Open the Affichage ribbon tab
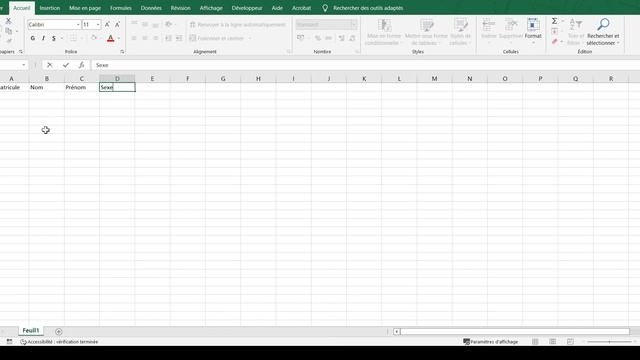 (211, 8)
